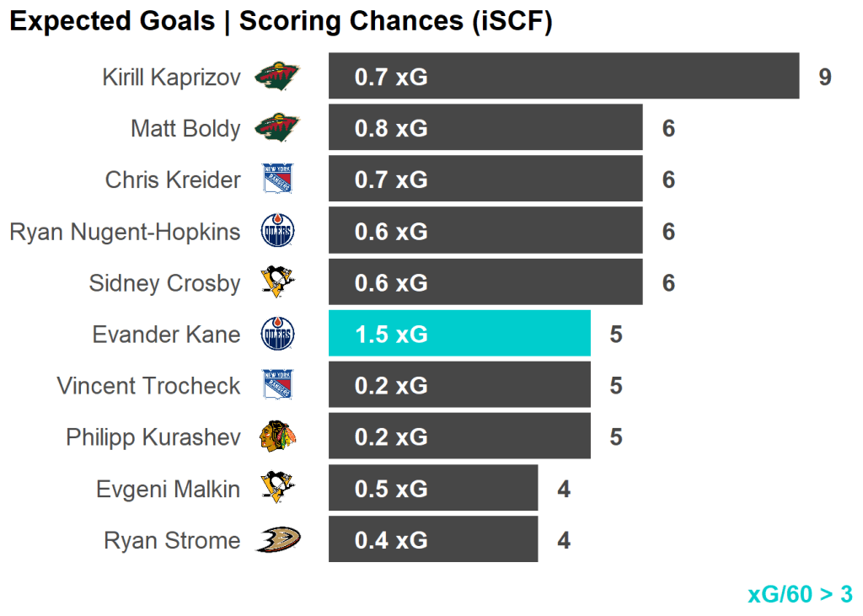Click the Expected Goals chart title
This screenshot has height=616, width=863.
coord(281,22)
